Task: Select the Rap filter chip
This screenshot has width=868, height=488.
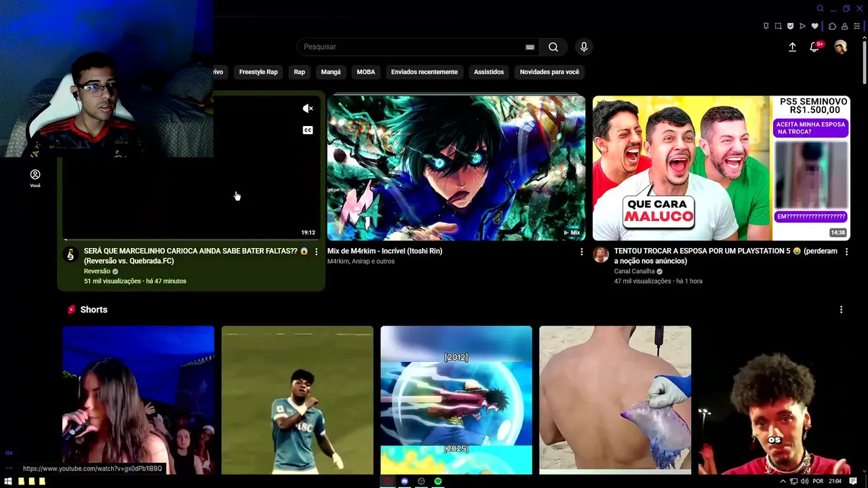Action: pyautogui.click(x=299, y=72)
